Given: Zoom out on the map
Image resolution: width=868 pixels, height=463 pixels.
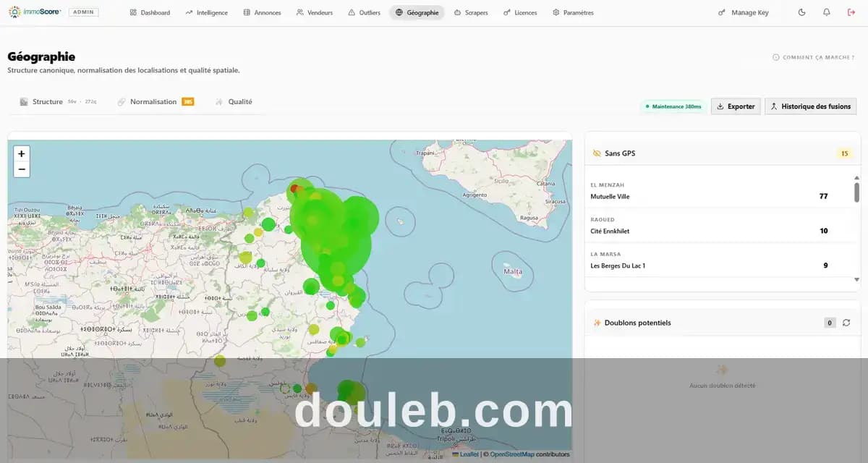Looking at the screenshot, I should pos(22,169).
